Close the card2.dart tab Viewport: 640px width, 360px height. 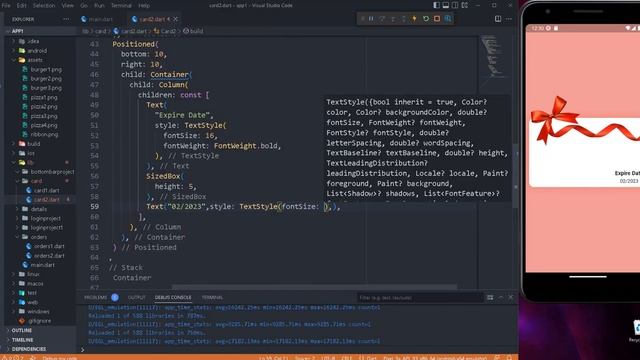coord(176,19)
